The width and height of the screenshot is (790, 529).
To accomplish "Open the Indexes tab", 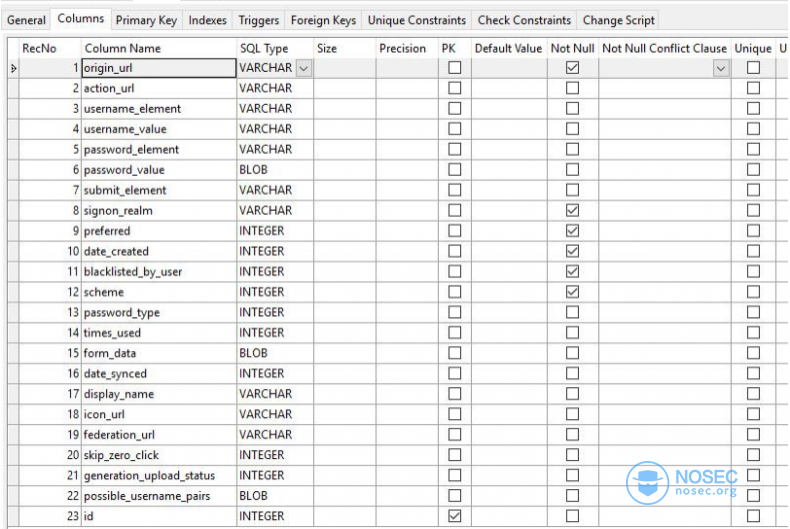I will [x=208, y=20].
